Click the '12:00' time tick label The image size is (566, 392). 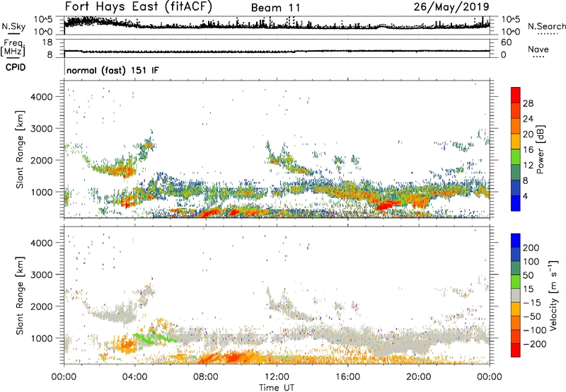[277, 377]
